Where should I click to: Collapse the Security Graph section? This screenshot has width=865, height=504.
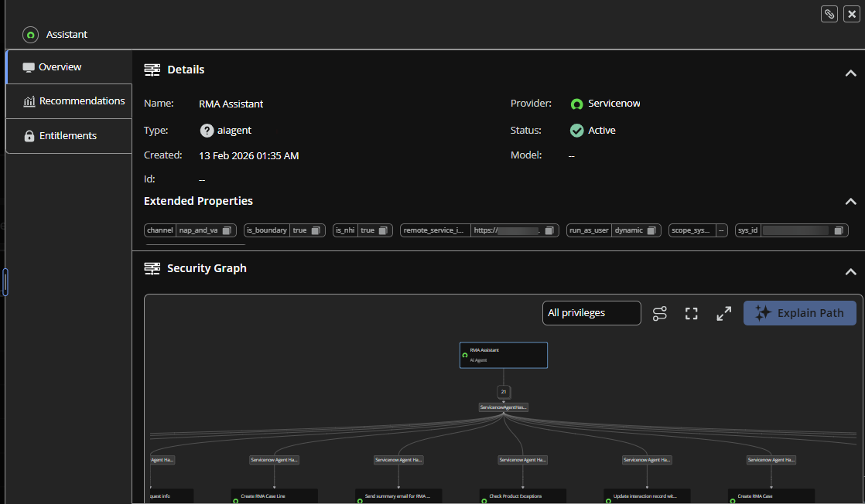[x=850, y=271]
